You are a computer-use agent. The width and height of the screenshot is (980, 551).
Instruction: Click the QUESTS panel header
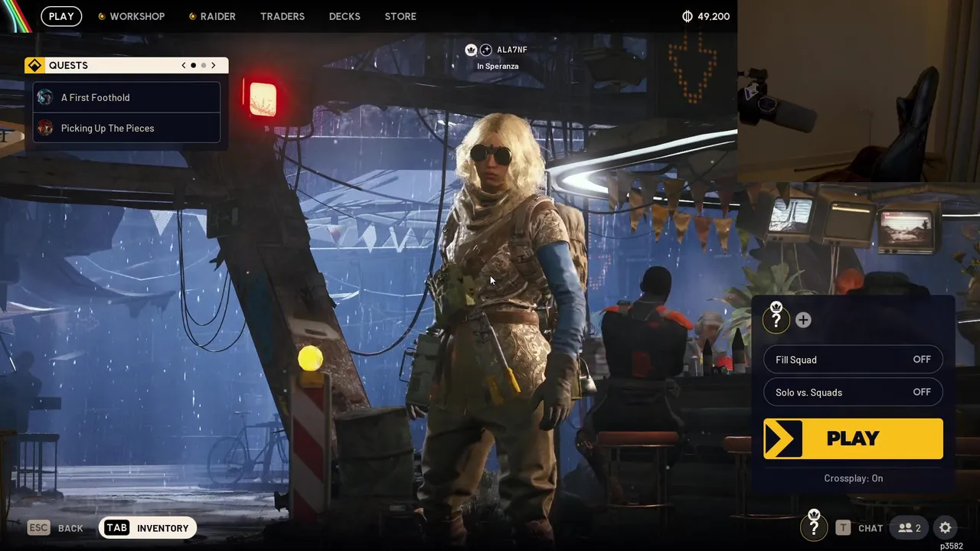click(126, 66)
